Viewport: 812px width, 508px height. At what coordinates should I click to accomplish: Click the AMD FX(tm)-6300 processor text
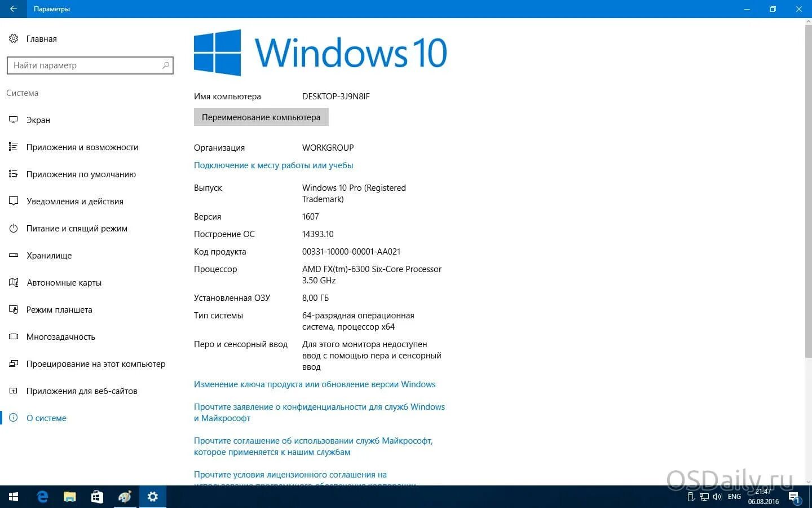(x=372, y=275)
